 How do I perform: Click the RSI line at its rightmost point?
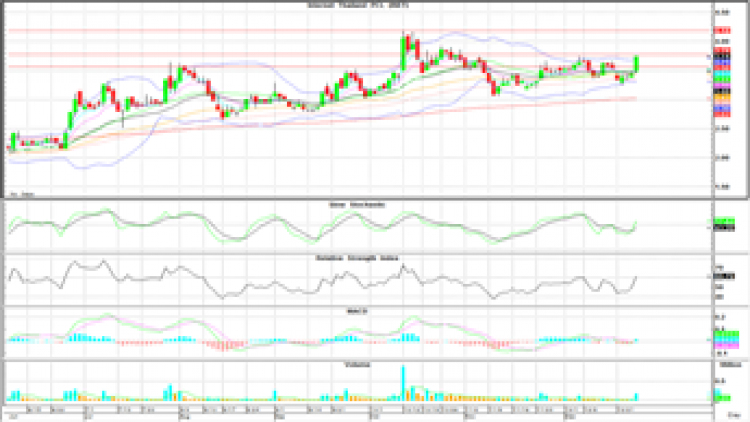pyautogui.click(x=637, y=277)
